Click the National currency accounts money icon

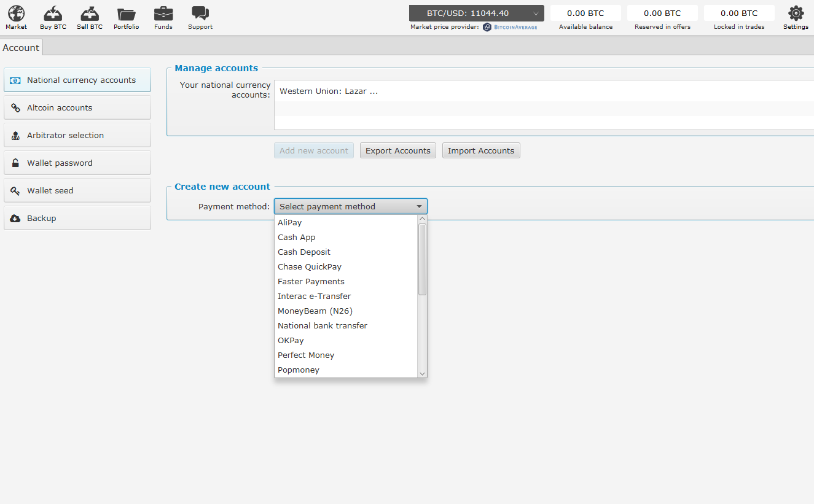15,80
